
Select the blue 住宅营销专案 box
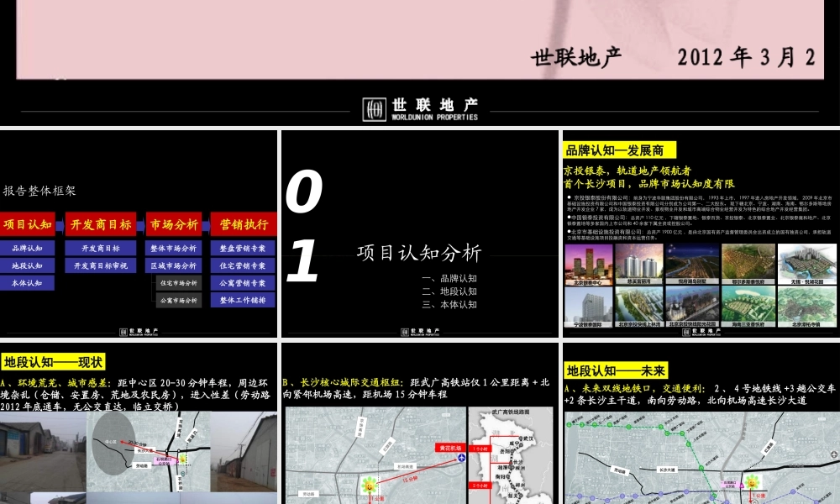pos(243,265)
